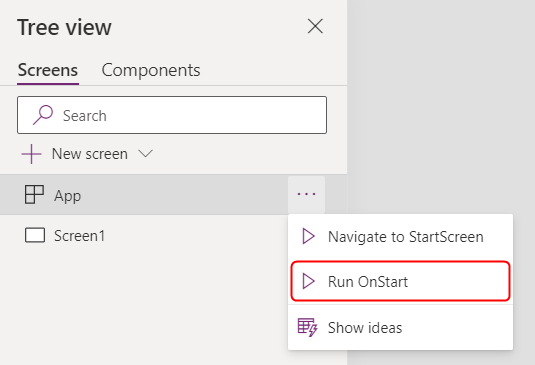This screenshot has width=535, height=365.
Task: Click the Screen1 rectangle icon
Action: click(x=35, y=235)
